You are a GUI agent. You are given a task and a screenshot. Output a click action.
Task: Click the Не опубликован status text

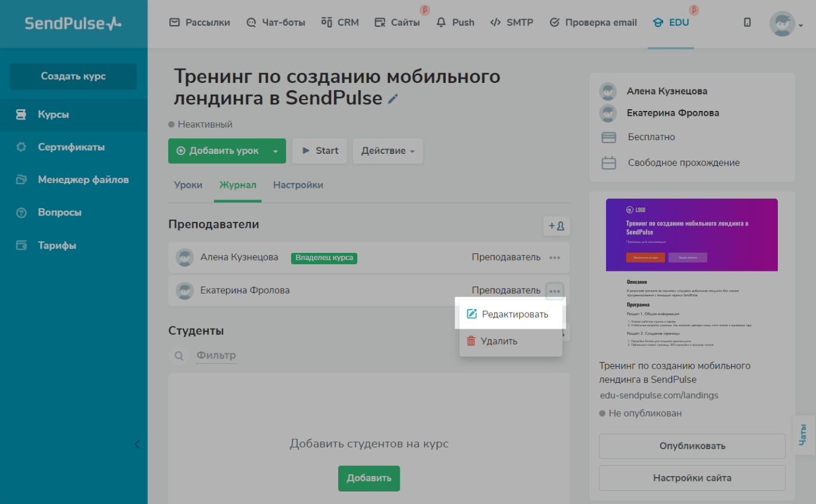tap(641, 413)
